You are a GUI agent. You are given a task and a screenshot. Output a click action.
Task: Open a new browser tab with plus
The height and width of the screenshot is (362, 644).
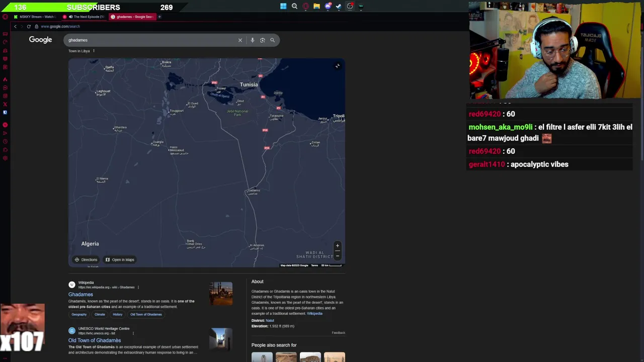159,17
